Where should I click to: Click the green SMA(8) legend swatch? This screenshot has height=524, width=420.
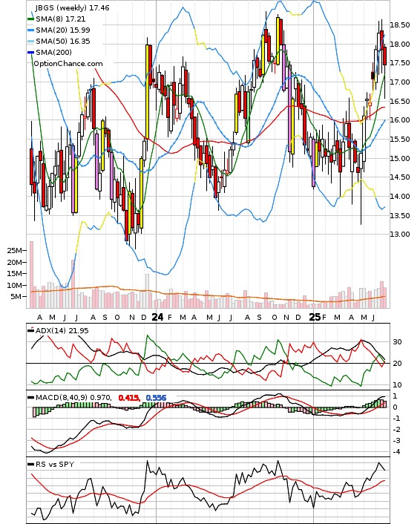coord(30,19)
